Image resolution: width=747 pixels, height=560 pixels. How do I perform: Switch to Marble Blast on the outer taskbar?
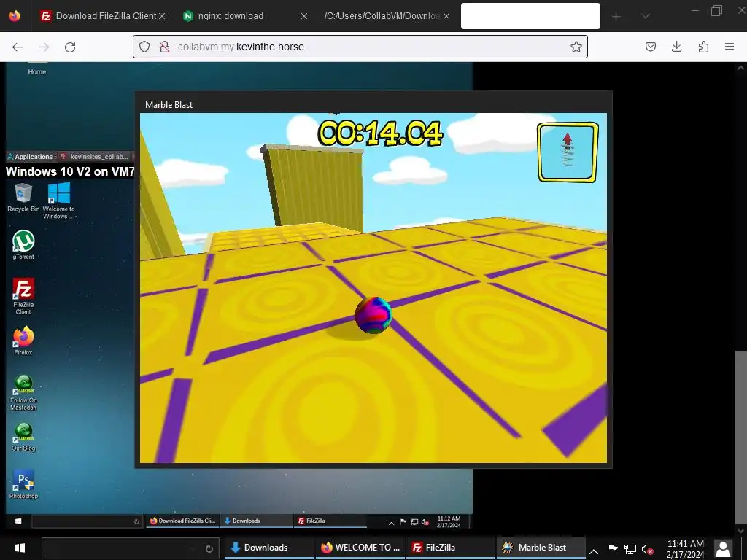pyautogui.click(x=541, y=548)
